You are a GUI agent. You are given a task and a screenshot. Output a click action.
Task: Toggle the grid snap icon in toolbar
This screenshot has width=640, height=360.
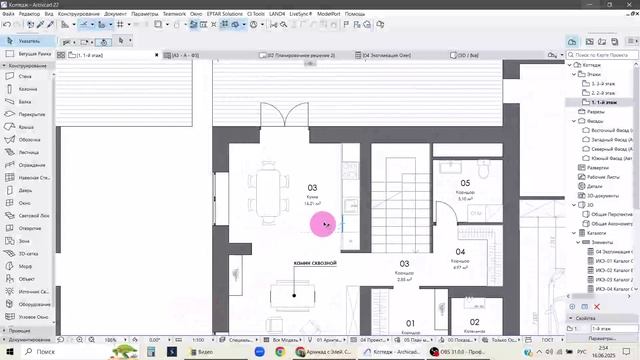[120, 24]
